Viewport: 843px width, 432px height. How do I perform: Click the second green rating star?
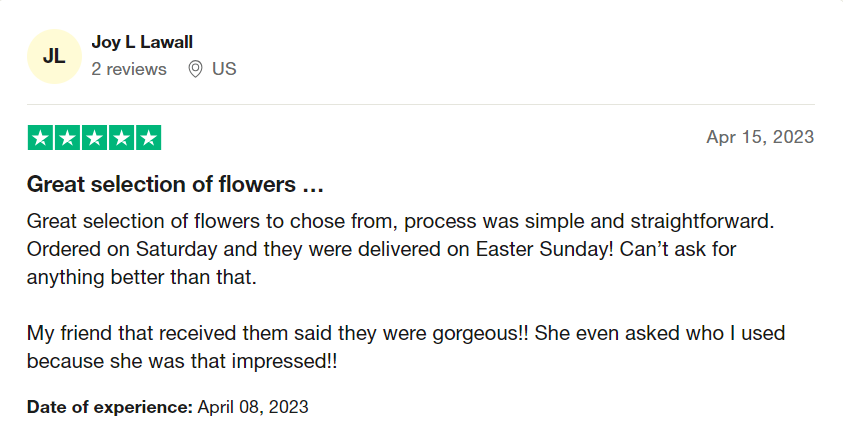(x=67, y=138)
